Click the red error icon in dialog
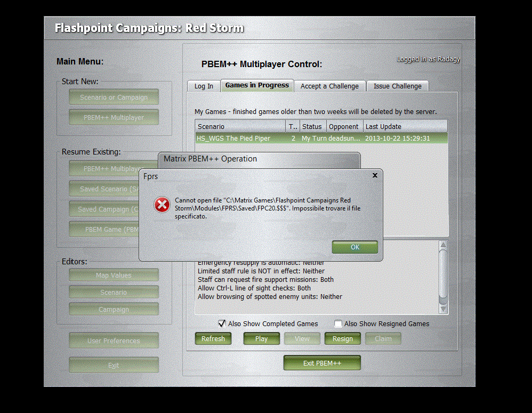This screenshot has width=532, height=413. click(162, 205)
